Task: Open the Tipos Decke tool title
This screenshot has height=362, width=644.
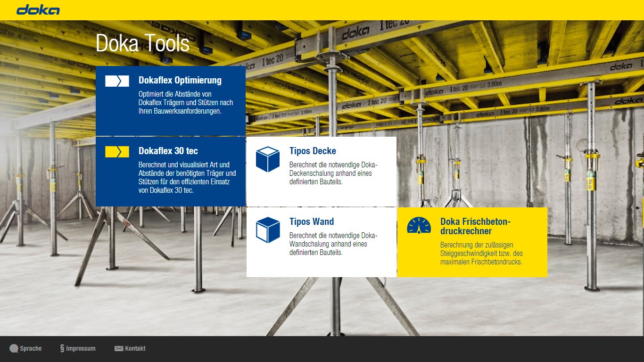Action: (313, 151)
